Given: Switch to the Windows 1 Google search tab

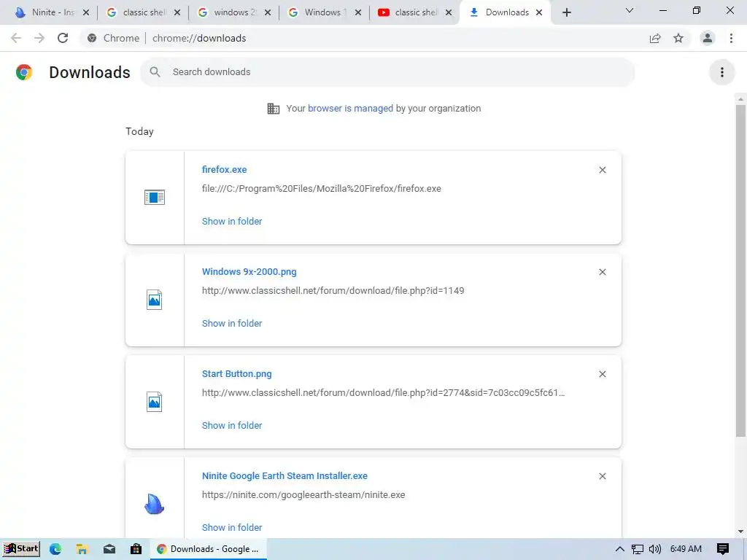Looking at the screenshot, I should pyautogui.click(x=324, y=12).
